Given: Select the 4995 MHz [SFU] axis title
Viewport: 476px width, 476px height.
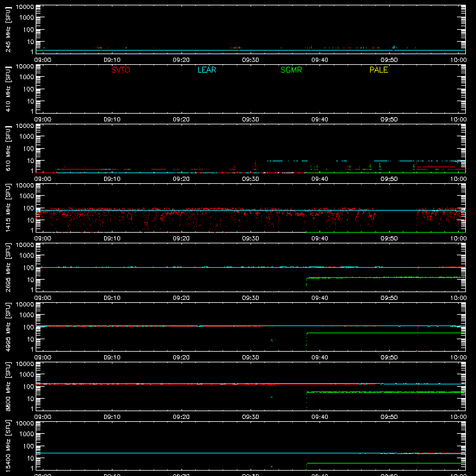Looking at the screenshot, I should (8, 327).
